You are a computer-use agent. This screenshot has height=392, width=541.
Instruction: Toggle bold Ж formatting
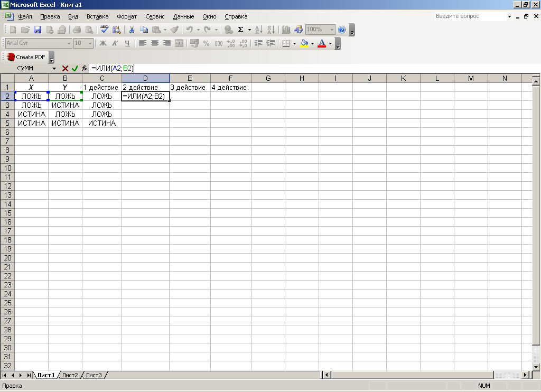tap(103, 43)
